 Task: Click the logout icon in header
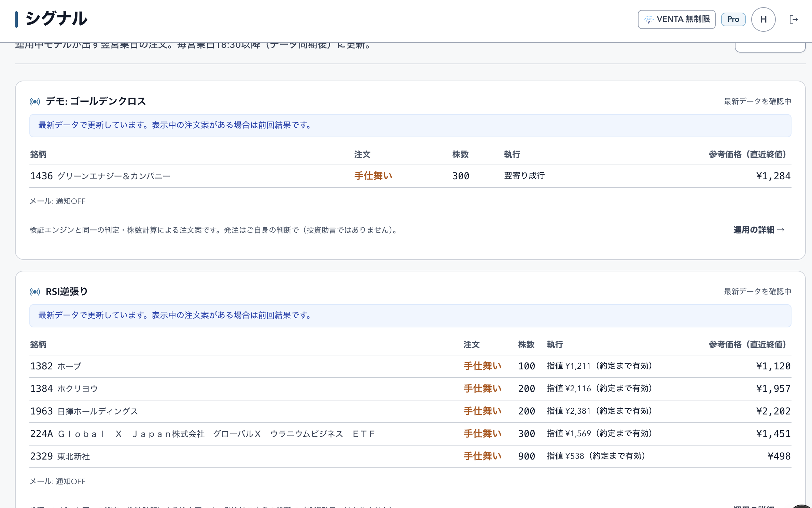(x=794, y=19)
